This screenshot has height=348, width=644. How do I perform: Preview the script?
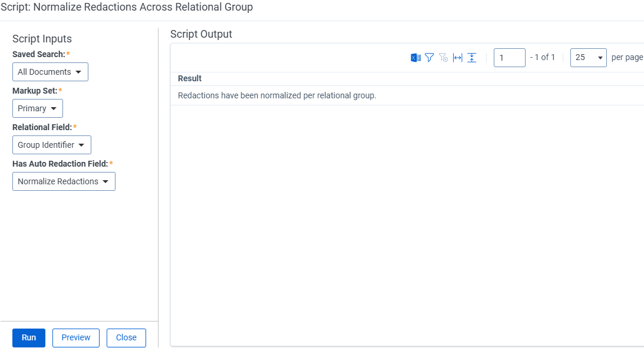(x=76, y=338)
